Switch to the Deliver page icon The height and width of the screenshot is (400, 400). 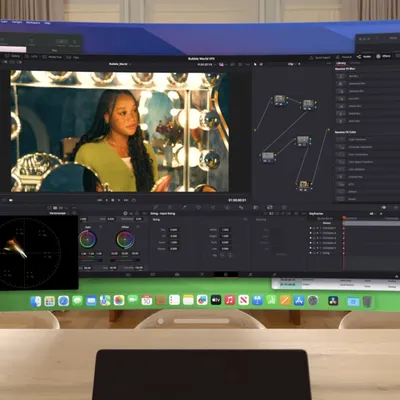pyautogui.click(x=274, y=274)
